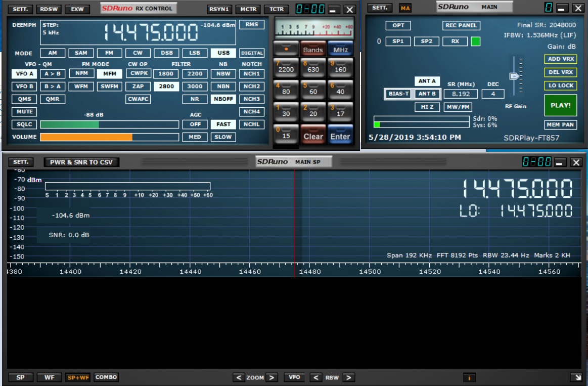Select SAM mode
This screenshot has width=588, height=386.
point(81,53)
